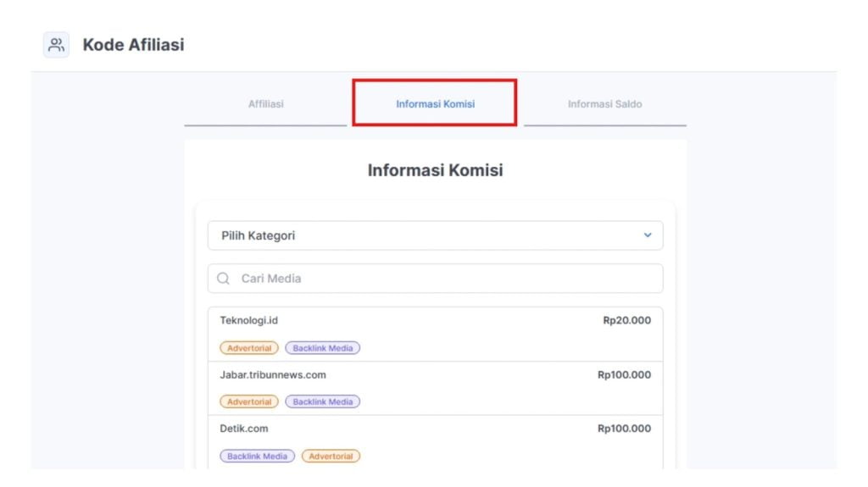Image resolution: width=868 pixels, height=487 pixels.
Task: Expand the Pilih Kategori chevron arrow
Action: pyautogui.click(x=647, y=235)
